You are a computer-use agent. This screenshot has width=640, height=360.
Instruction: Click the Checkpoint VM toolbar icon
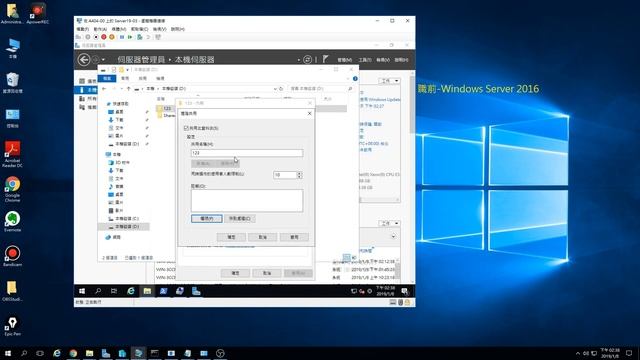tap(140, 37)
